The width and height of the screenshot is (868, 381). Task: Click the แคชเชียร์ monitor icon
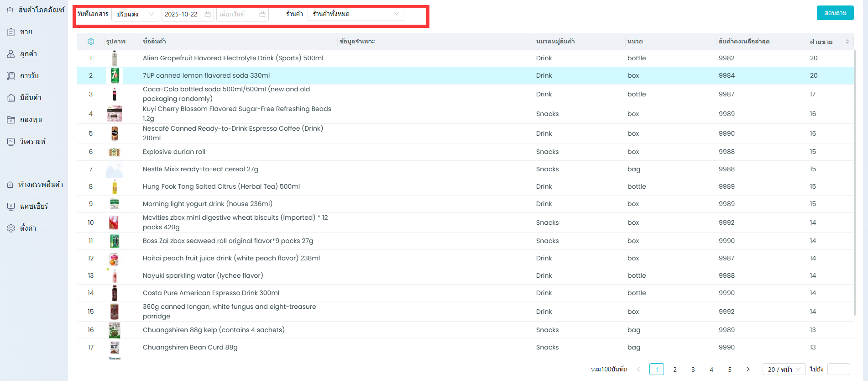coord(11,206)
